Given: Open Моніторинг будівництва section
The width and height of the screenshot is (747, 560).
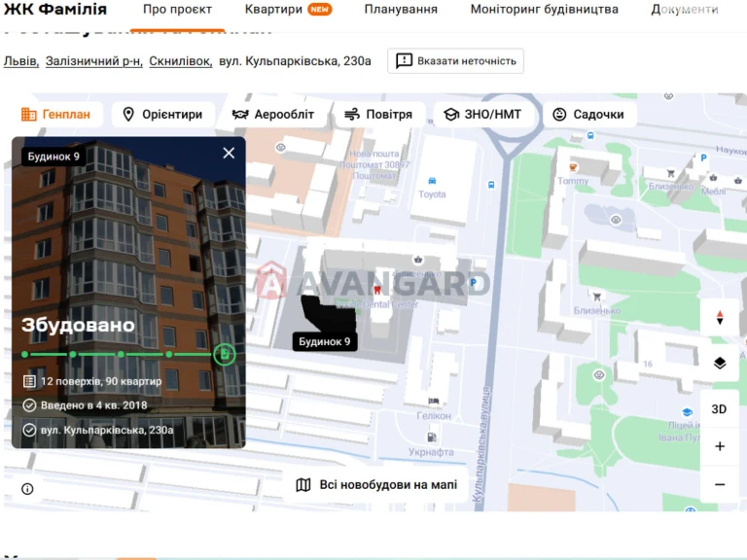Looking at the screenshot, I should 544,10.
